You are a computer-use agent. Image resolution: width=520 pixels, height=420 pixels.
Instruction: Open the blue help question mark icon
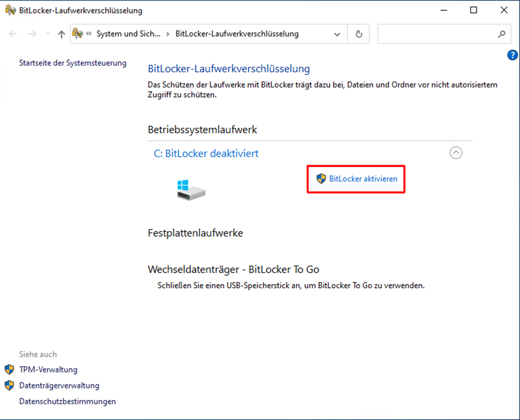512,54
